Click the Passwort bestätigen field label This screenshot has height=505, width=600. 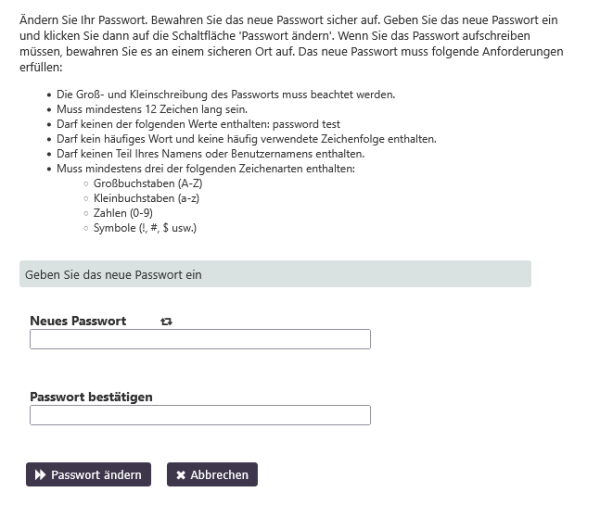[x=91, y=397]
